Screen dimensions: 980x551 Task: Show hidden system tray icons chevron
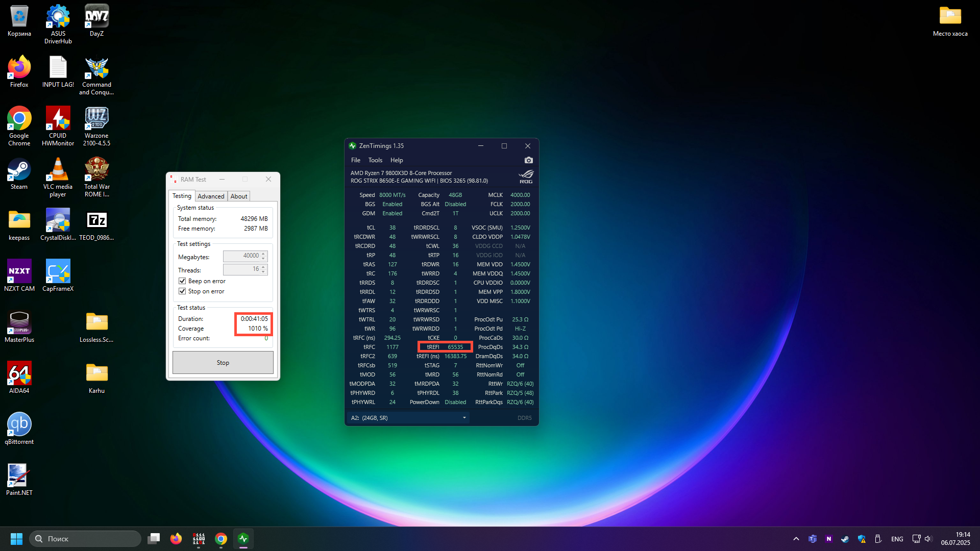click(796, 539)
